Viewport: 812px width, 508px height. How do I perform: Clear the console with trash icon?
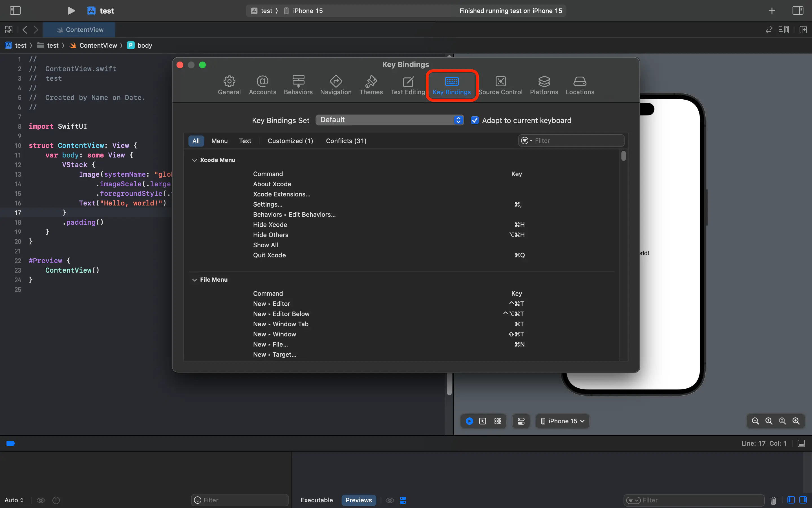[773, 500]
